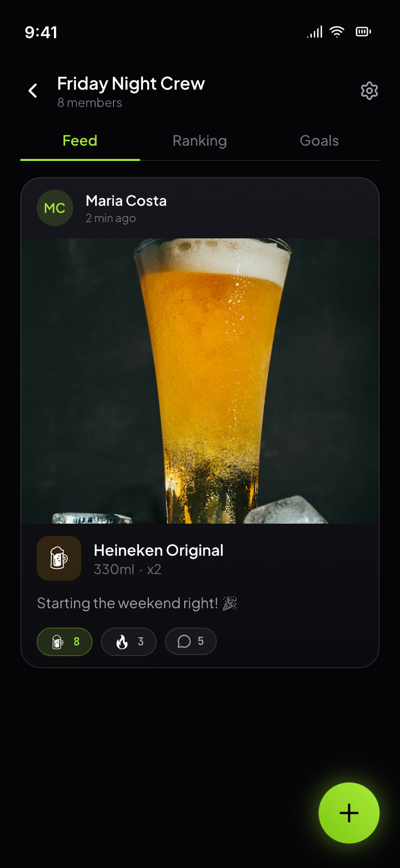Open comments bubble showing 5
Screen dimensions: 400x868
pos(191,642)
